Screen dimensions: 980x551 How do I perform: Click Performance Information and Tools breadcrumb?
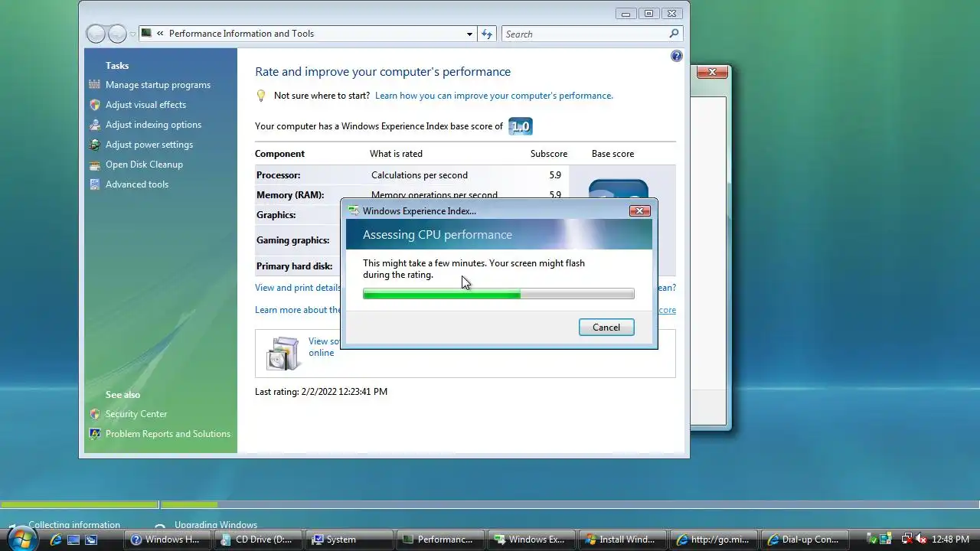point(241,34)
